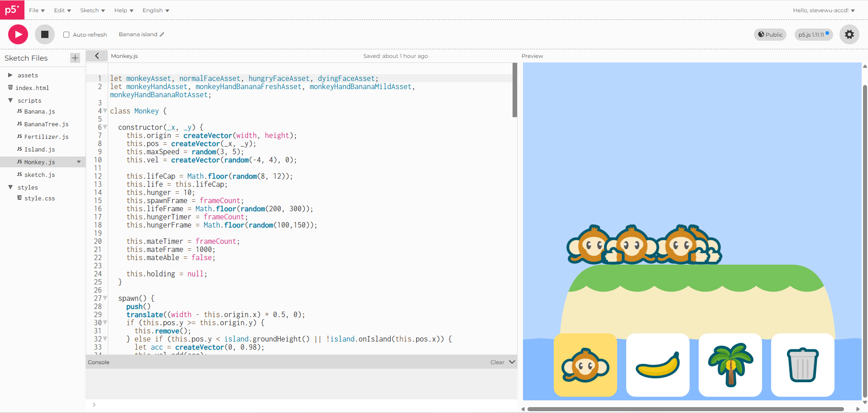868x413 pixels.
Task: Expand the assets folder
Action: point(10,75)
